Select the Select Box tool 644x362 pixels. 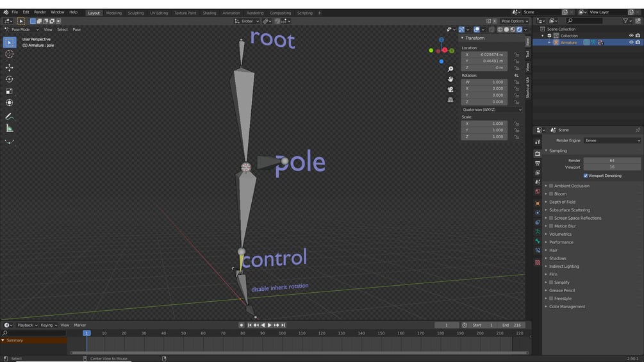pyautogui.click(x=10, y=42)
